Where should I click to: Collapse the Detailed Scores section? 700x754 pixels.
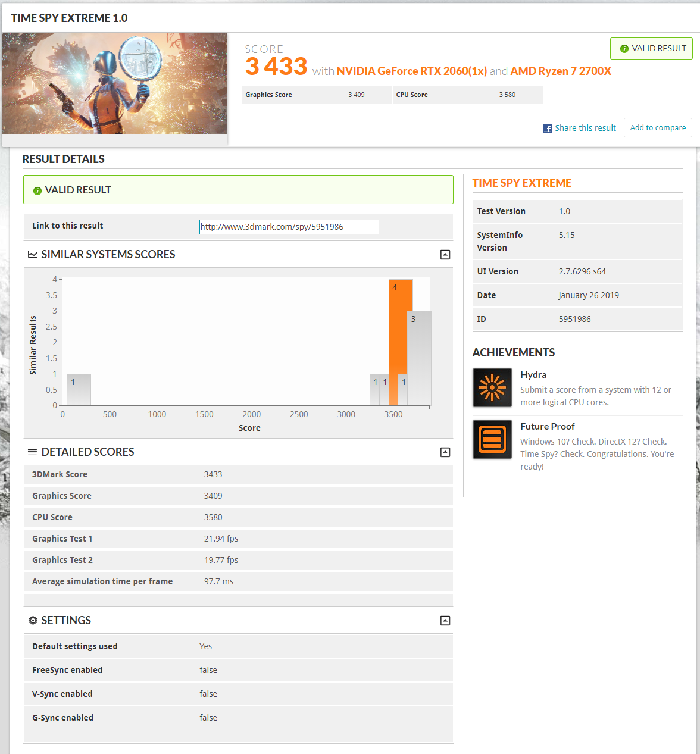445,452
